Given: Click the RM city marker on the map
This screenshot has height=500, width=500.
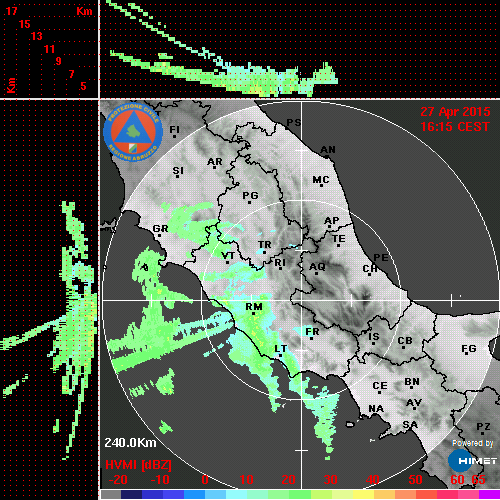Looking at the screenshot, I should click(254, 314).
